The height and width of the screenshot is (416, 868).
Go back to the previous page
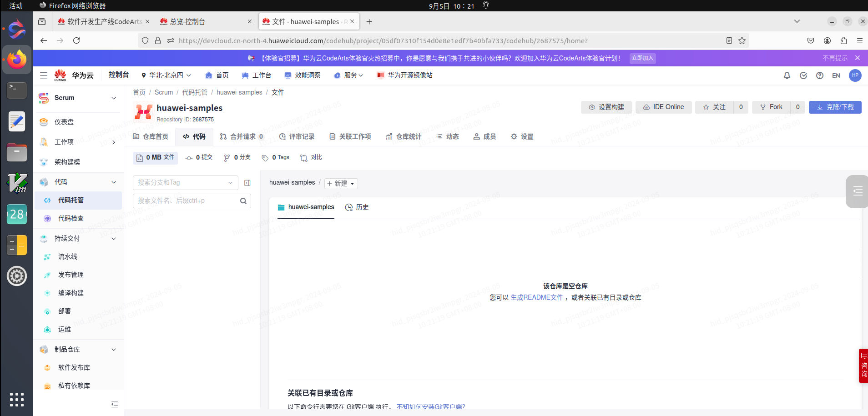(44, 40)
